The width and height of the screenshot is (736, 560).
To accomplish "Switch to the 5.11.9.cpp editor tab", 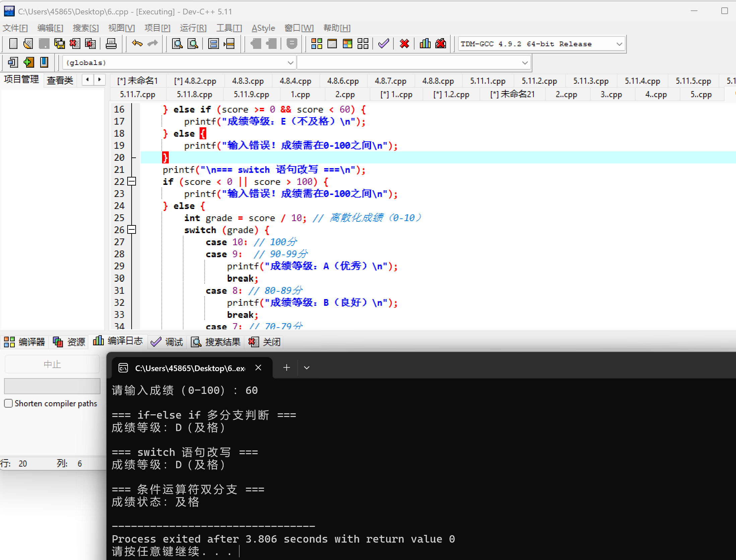I will tap(251, 94).
